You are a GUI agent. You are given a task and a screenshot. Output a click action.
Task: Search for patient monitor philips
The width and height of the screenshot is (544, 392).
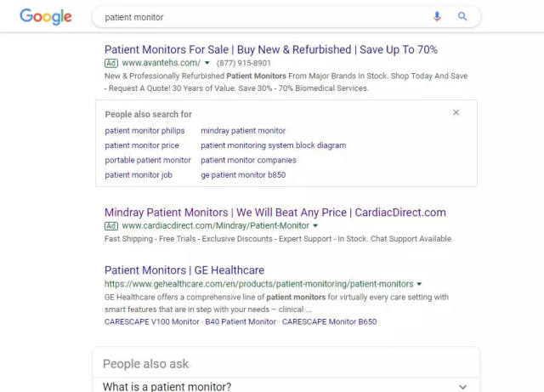(144, 131)
